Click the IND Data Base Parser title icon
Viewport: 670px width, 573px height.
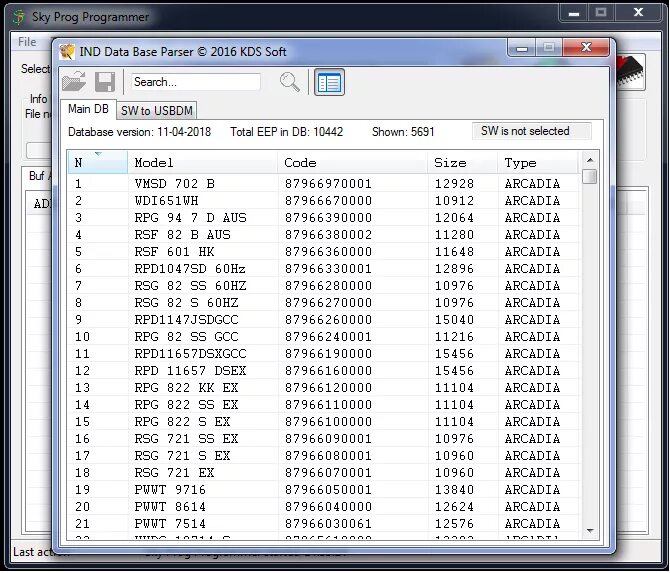point(67,52)
